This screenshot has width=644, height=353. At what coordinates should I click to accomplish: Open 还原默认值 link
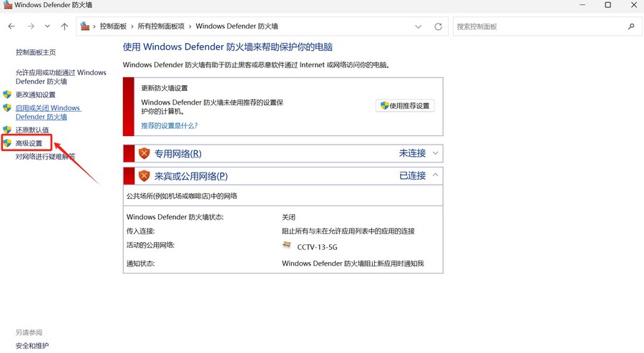point(32,130)
